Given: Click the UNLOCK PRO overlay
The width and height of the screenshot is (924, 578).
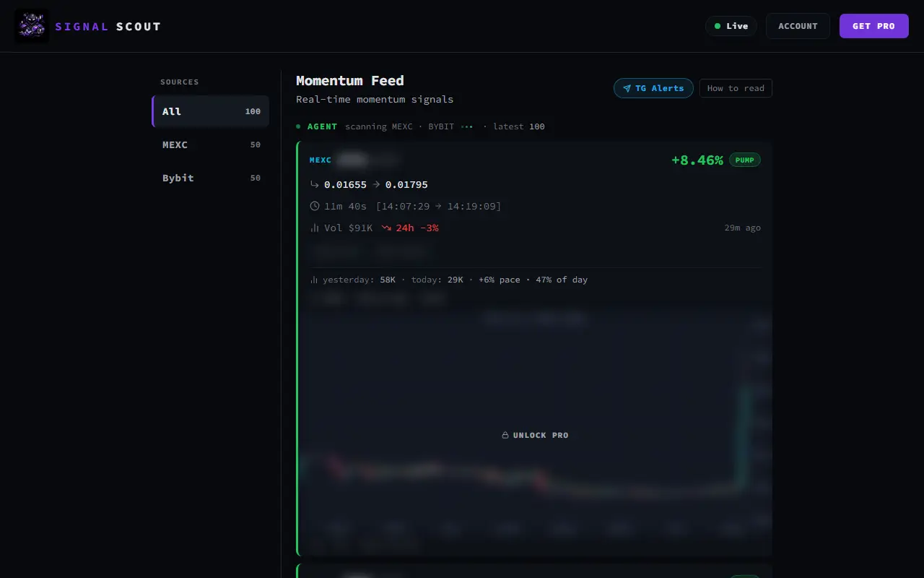Looking at the screenshot, I should pos(535,435).
